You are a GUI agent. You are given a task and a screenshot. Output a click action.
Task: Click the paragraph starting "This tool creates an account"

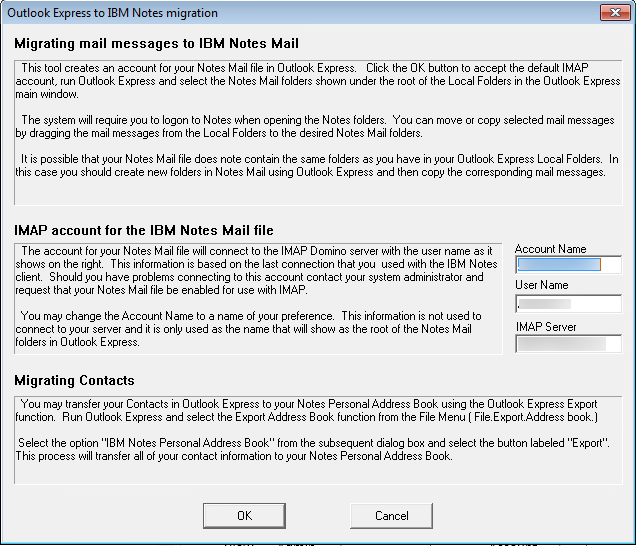tap(318, 81)
